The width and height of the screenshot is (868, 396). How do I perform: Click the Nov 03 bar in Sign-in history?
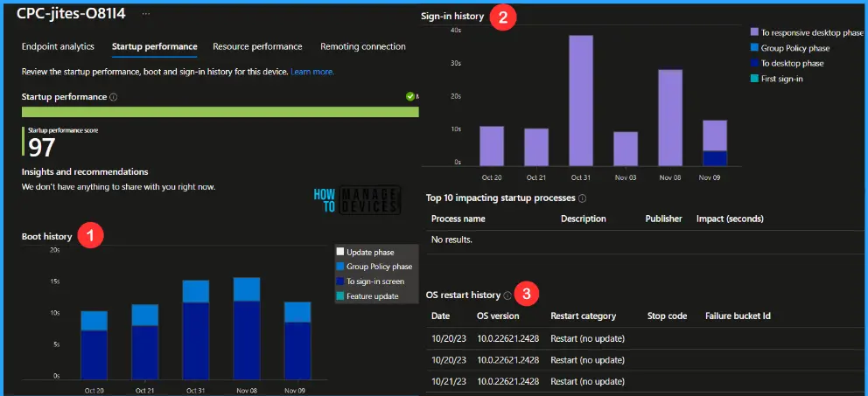pyautogui.click(x=626, y=149)
